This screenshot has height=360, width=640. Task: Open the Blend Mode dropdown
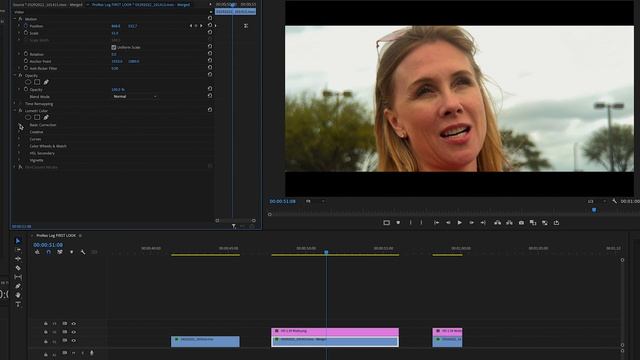pos(135,97)
